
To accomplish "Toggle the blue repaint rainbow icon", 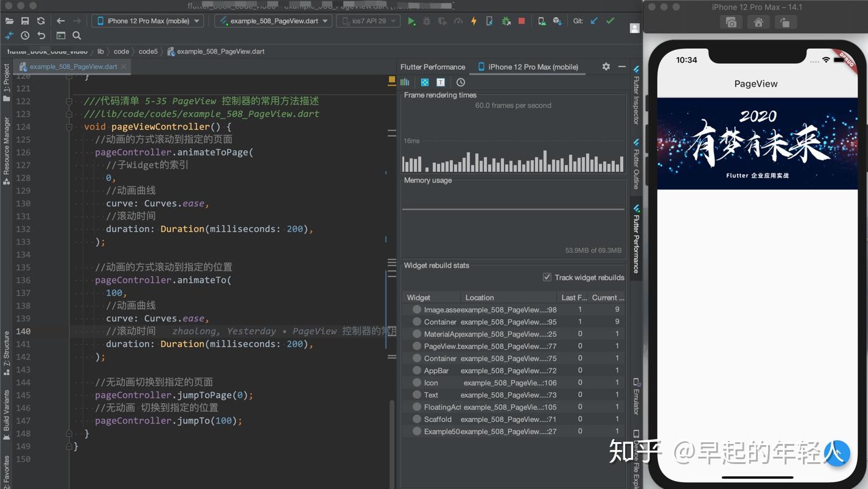I will [x=424, y=82].
